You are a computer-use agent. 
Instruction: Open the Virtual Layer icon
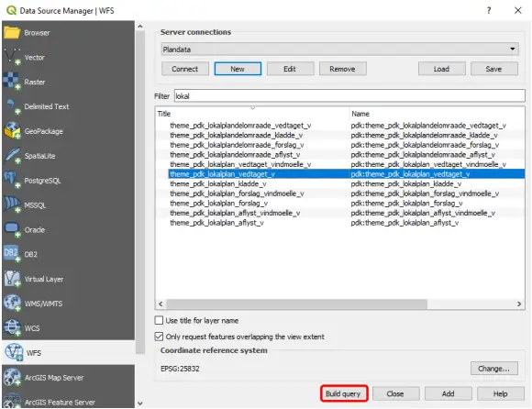pos(12,279)
